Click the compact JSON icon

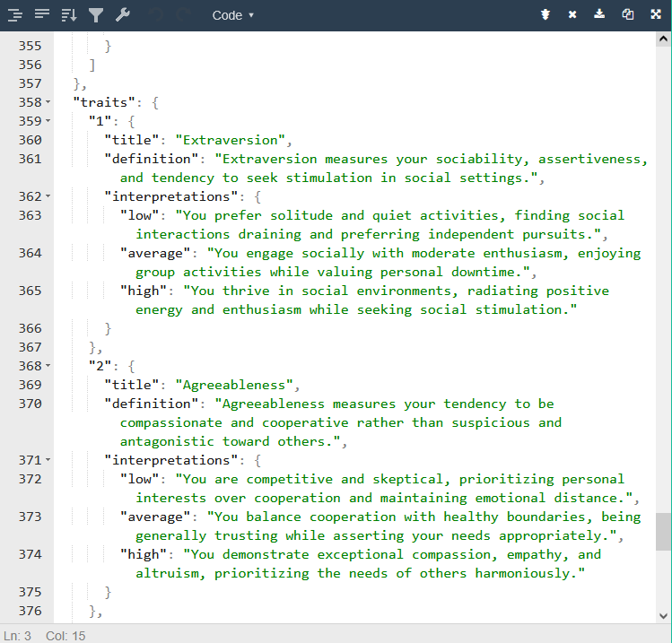pos(41,15)
